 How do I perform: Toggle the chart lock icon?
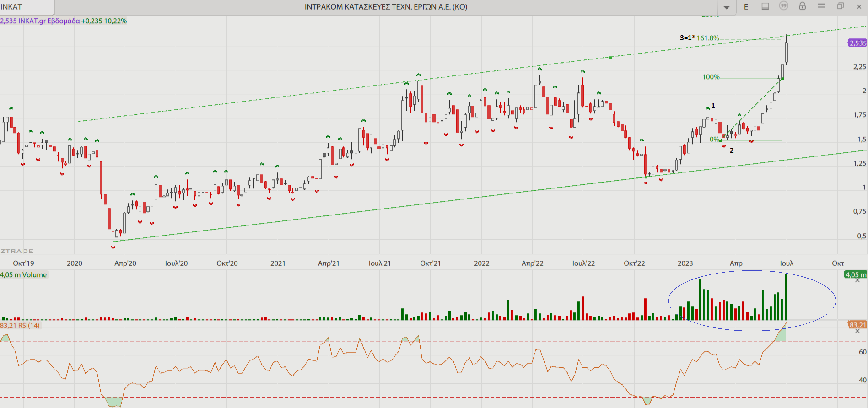[803, 6]
